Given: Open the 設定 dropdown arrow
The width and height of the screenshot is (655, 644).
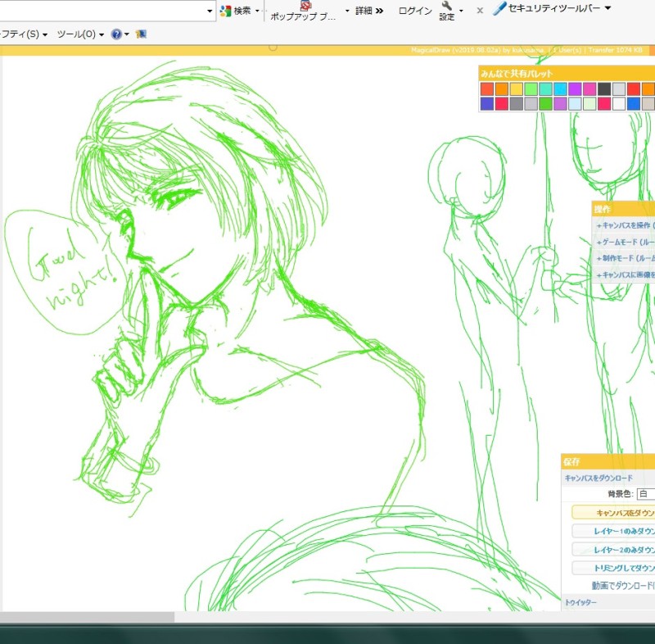Looking at the screenshot, I should pos(461,11).
